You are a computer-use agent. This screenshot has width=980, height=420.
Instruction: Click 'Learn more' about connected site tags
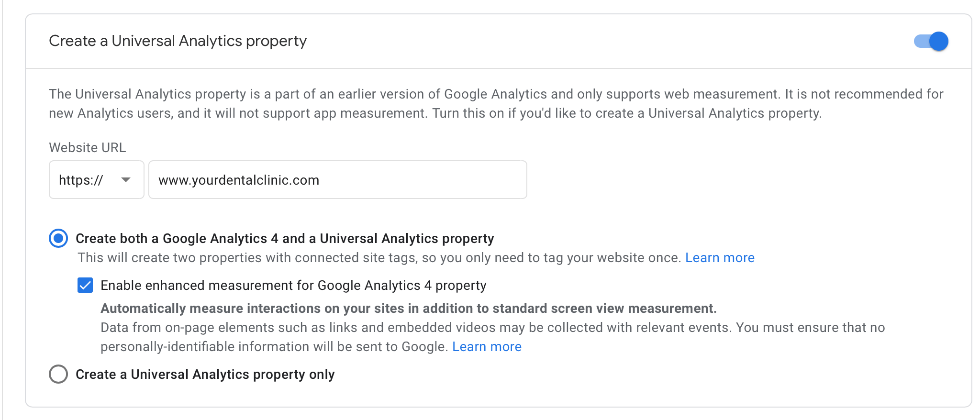pyautogui.click(x=720, y=257)
